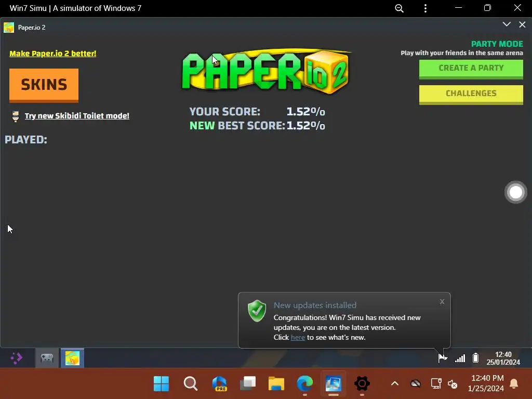532x399 pixels.
Task: Select the Win7 Simu taskbar app
Action: pyautogui.click(x=333, y=384)
